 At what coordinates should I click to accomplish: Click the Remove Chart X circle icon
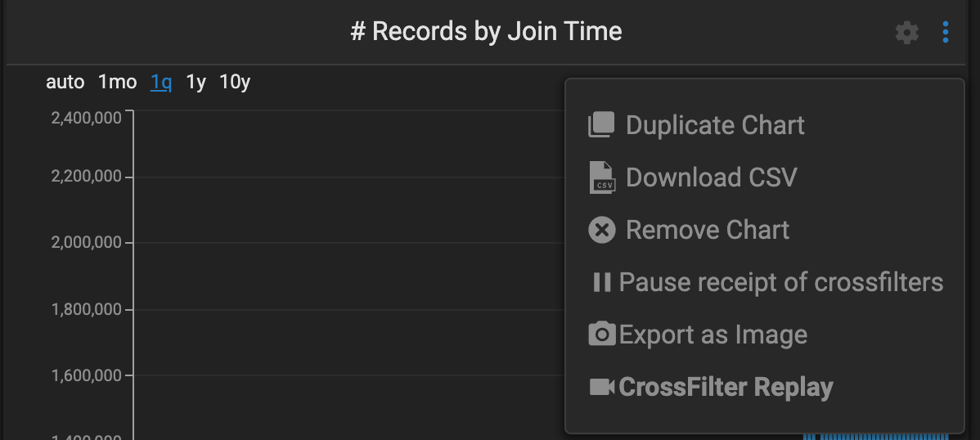click(x=602, y=230)
